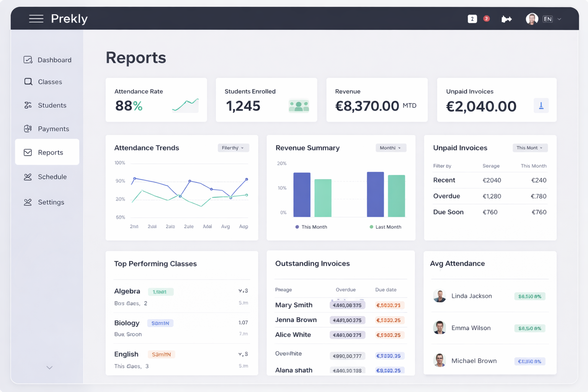Open the hamburger menu icon

(x=36, y=19)
